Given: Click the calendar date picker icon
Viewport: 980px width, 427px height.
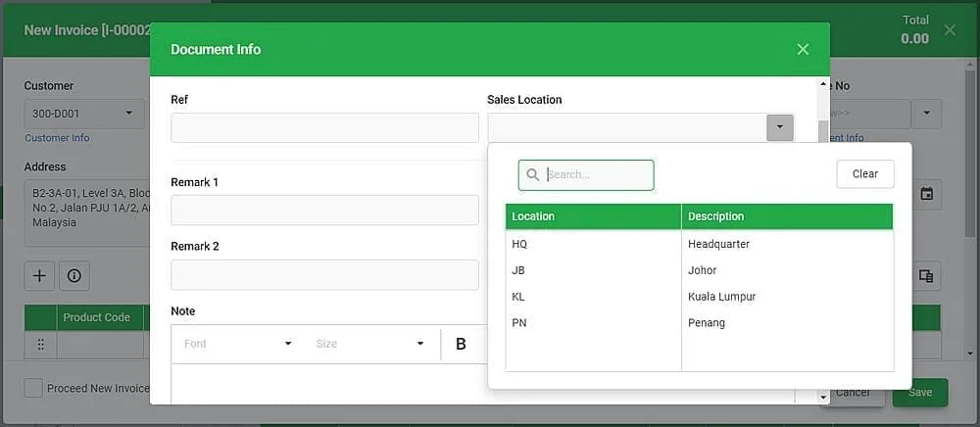Looking at the screenshot, I should tap(927, 194).
